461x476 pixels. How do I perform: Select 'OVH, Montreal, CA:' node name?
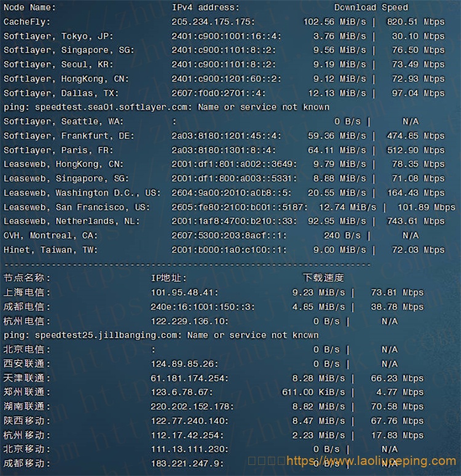(x=50, y=236)
